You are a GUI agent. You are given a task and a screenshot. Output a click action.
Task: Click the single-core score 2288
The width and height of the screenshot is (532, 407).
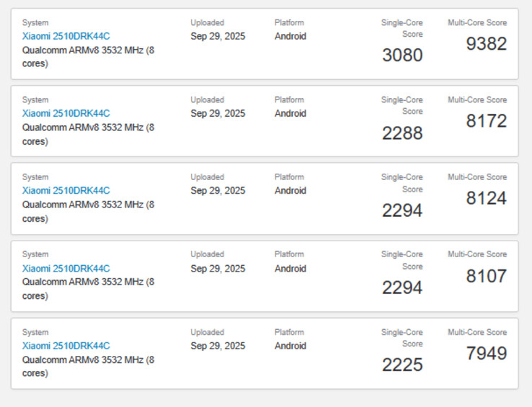click(x=402, y=133)
